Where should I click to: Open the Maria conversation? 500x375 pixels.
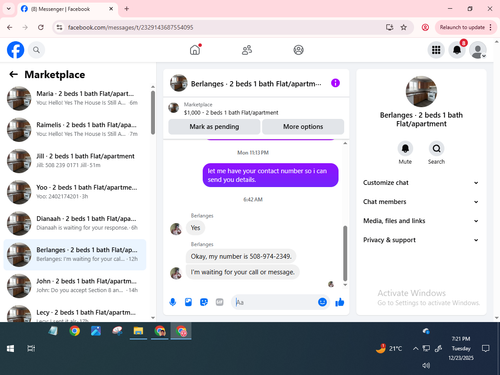pyautogui.click(x=75, y=98)
